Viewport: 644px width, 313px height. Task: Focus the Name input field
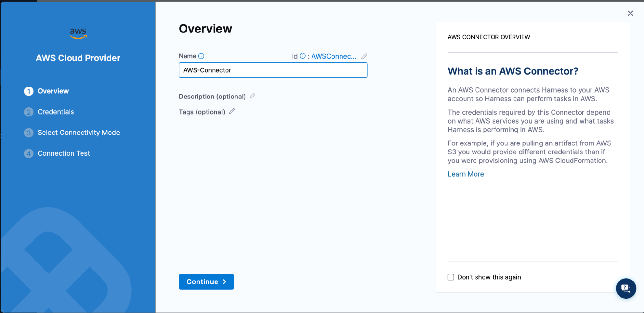click(x=273, y=70)
